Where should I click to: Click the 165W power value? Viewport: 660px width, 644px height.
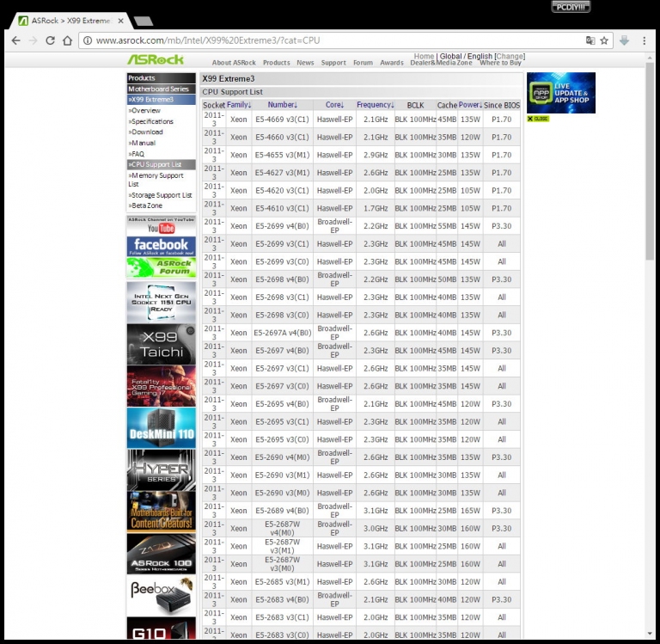[x=470, y=511]
